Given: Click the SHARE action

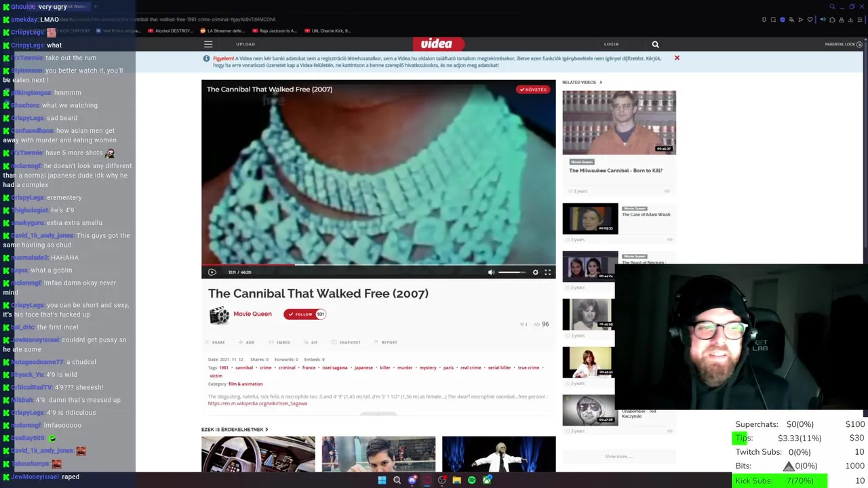Looking at the screenshot, I should point(215,342).
